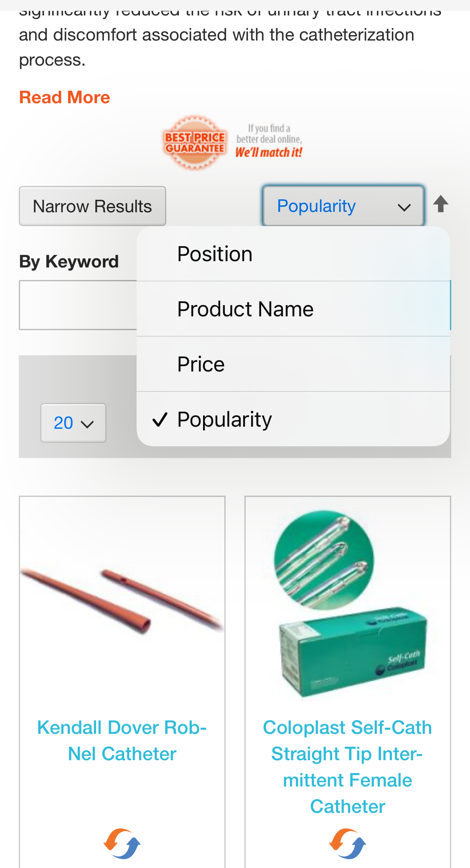Select Popularity, the currently checked sort option
Image resolution: width=470 pixels, height=868 pixels.
[224, 418]
